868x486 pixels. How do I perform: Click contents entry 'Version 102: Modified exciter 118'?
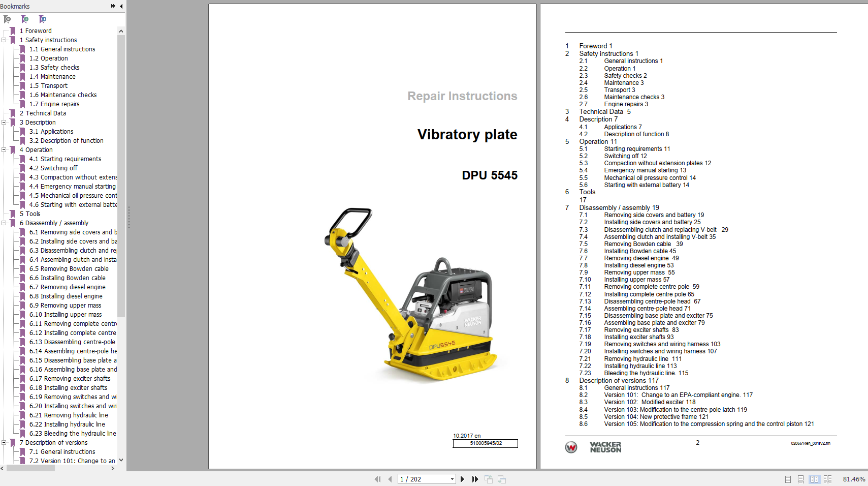pos(650,402)
